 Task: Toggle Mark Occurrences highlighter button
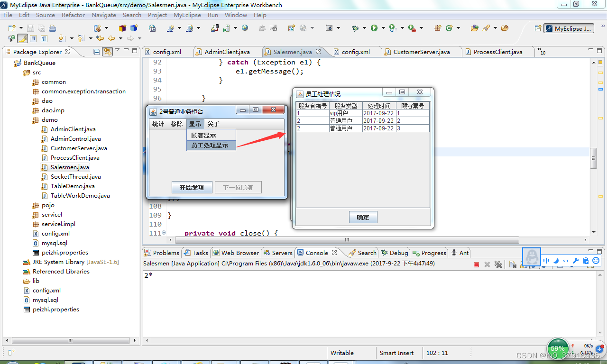point(22,38)
